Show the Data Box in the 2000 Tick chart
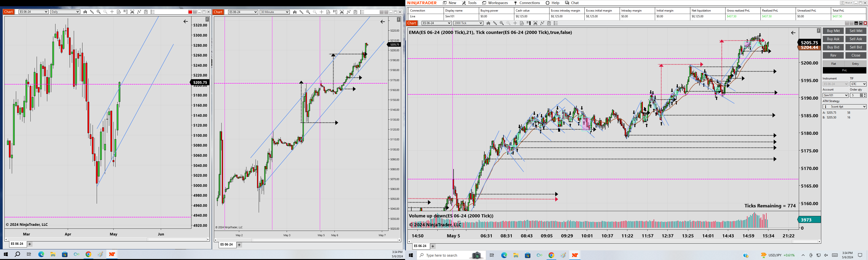This screenshot has width=868, height=260. click(522, 23)
